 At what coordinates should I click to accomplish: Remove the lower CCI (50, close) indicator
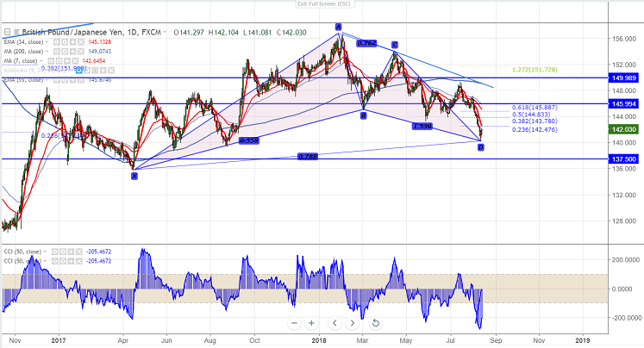(78, 261)
